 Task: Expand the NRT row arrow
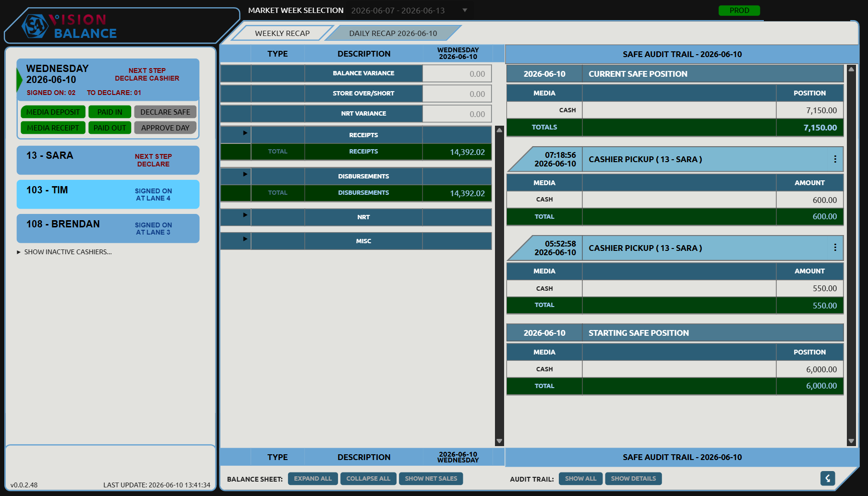pos(245,215)
